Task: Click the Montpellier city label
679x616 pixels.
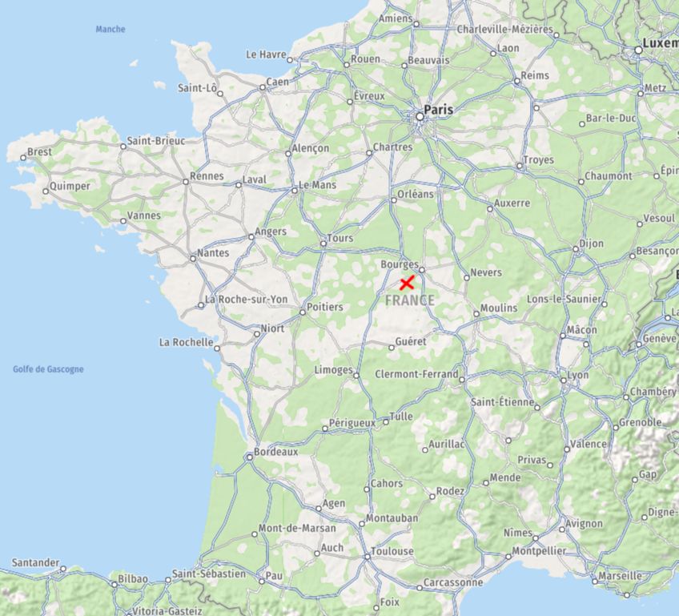Action: [539, 551]
